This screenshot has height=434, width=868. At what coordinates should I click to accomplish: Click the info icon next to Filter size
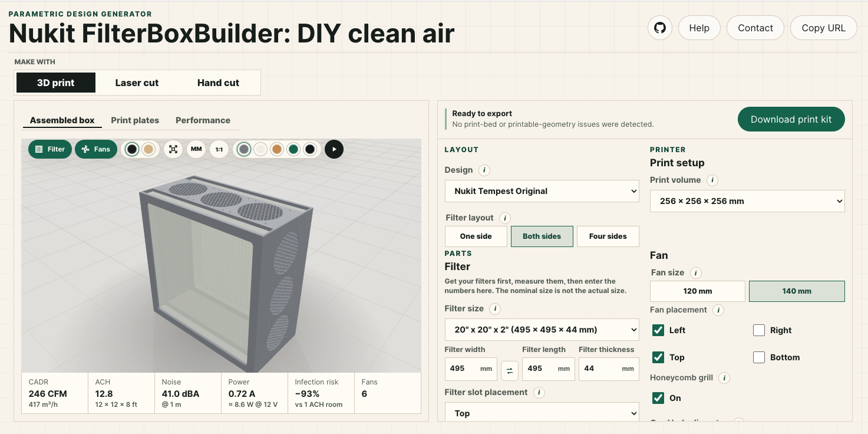(496, 308)
